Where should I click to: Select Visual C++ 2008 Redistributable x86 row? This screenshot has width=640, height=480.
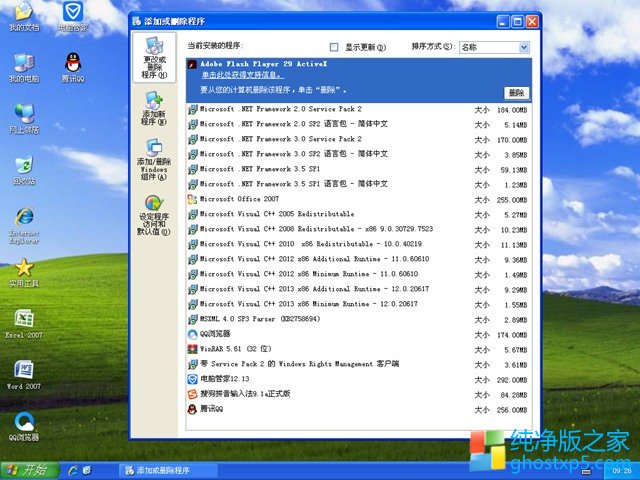[x=358, y=229]
